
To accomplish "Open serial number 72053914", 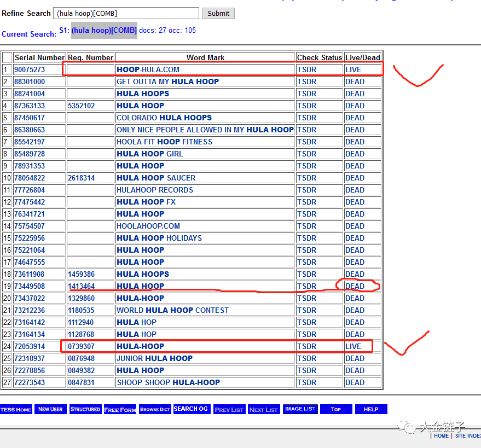I will click(30, 346).
